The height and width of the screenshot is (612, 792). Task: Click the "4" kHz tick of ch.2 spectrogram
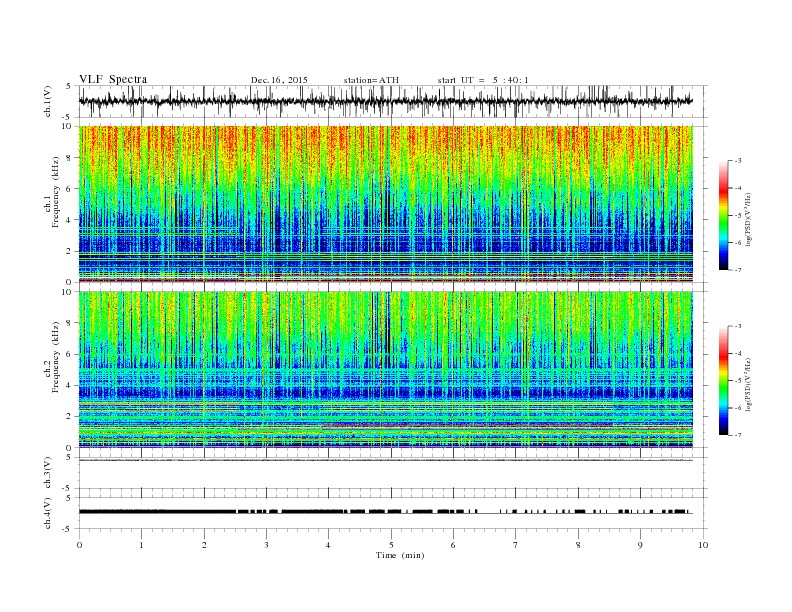(x=70, y=385)
